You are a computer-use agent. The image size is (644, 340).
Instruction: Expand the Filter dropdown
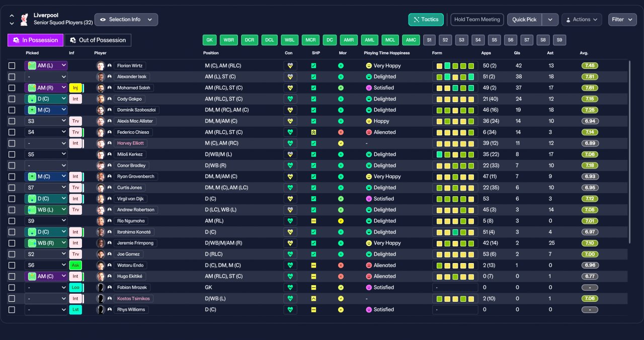point(622,20)
